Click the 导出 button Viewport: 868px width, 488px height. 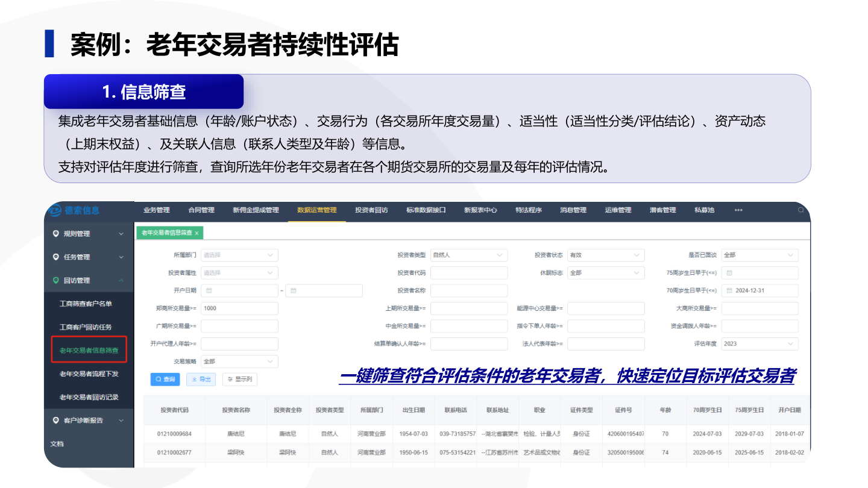(x=201, y=379)
